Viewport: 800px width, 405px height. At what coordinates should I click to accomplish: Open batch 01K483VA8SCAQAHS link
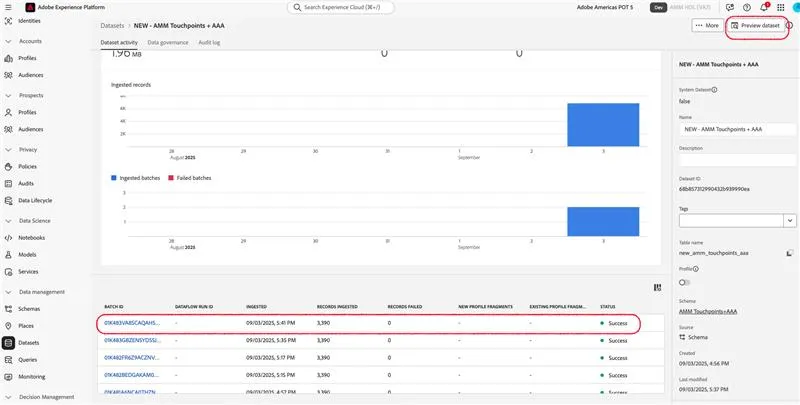(132, 323)
